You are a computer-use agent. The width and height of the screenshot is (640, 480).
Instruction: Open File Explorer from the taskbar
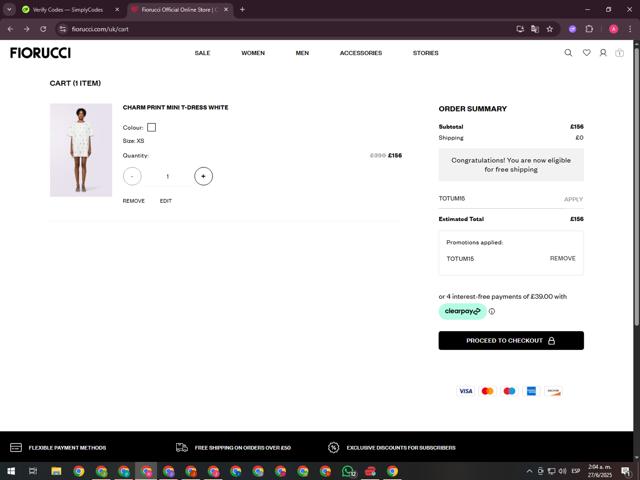(56, 471)
